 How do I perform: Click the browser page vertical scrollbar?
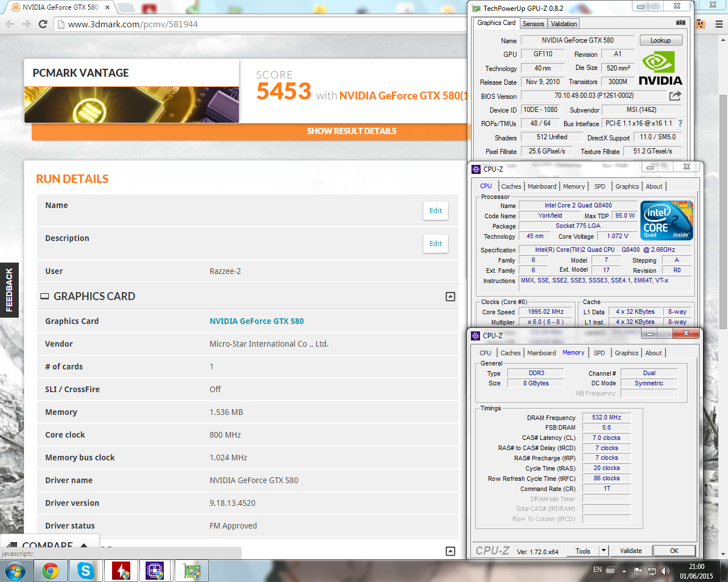pyautogui.click(x=723, y=211)
